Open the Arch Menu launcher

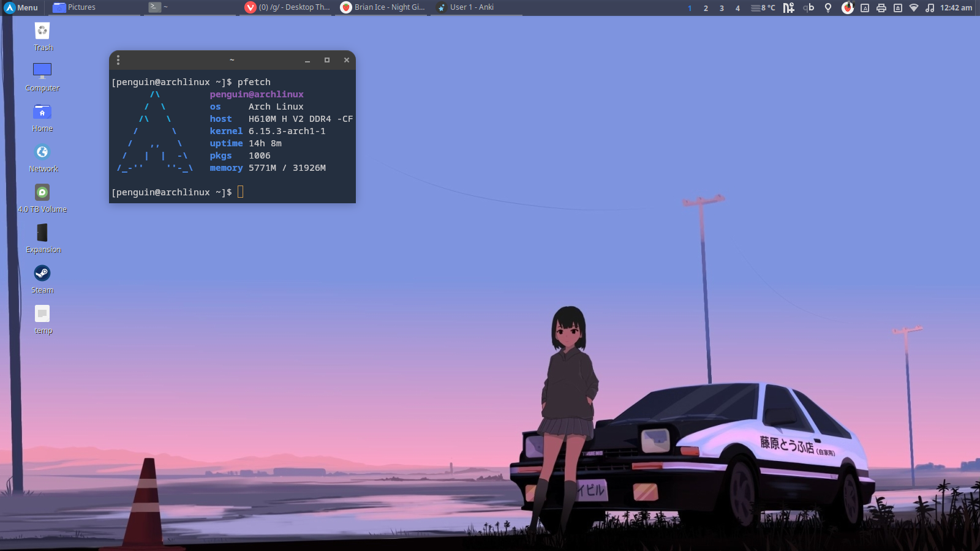coord(21,7)
